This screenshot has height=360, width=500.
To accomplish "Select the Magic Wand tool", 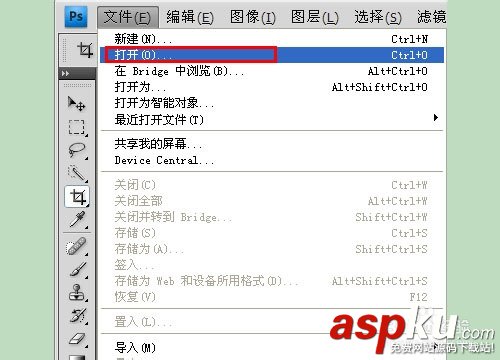I will click(77, 173).
